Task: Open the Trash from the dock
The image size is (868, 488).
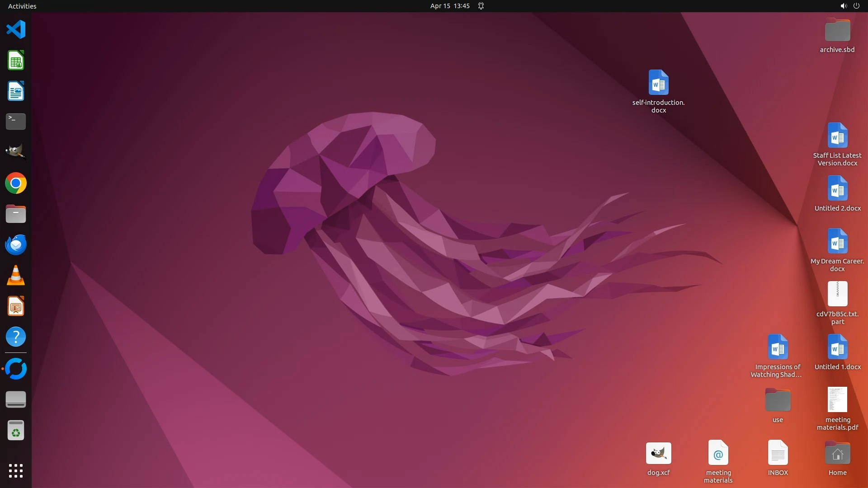Action: [16, 431]
